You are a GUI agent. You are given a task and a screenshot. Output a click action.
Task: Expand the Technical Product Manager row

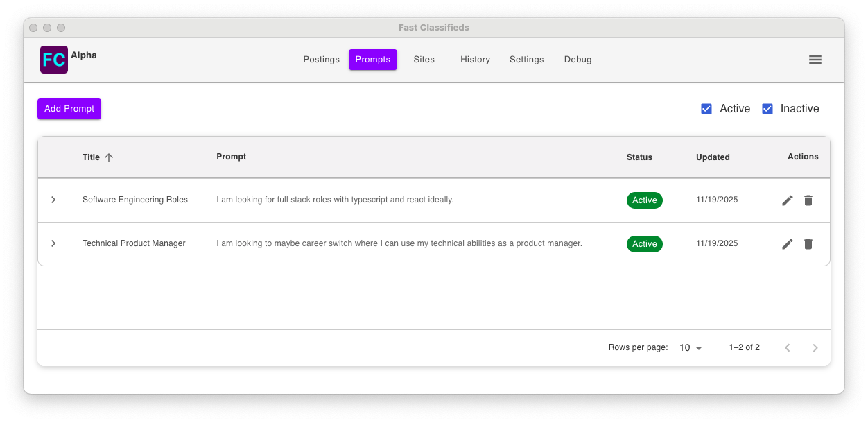click(53, 243)
